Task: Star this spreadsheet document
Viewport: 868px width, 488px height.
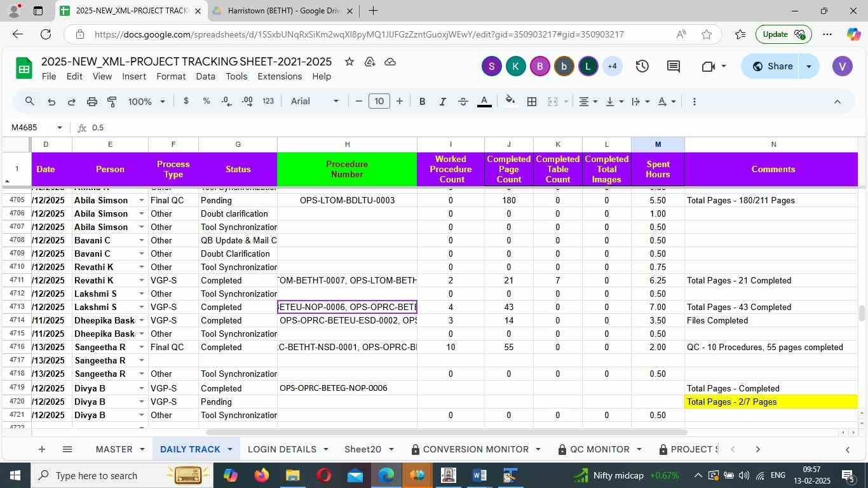Action: coord(349,62)
